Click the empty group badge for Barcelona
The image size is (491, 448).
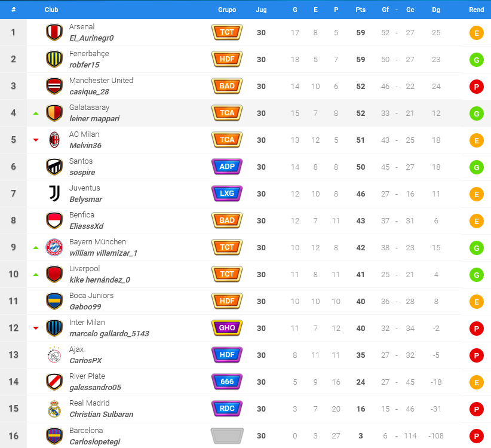(x=227, y=436)
